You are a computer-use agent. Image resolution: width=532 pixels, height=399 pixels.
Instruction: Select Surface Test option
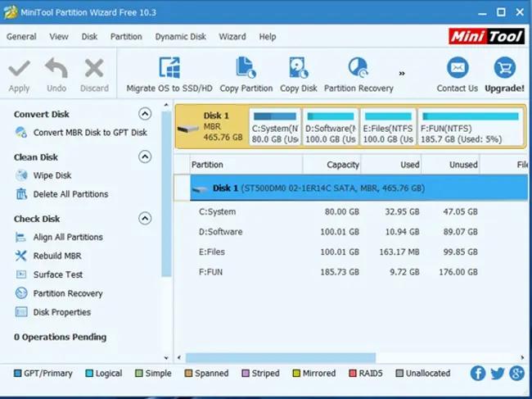coord(57,274)
